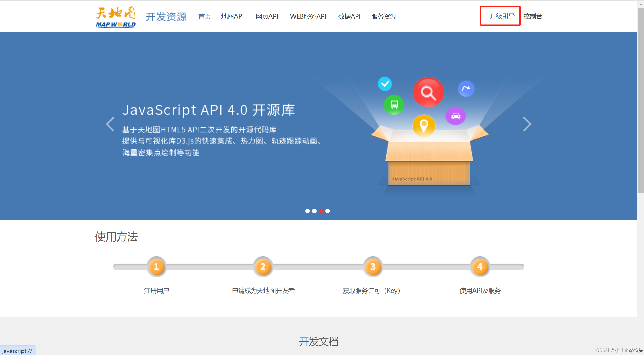Click the 使用方法 section heading
Image resolution: width=644 pixels, height=355 pixels.
tap(116, 236)
